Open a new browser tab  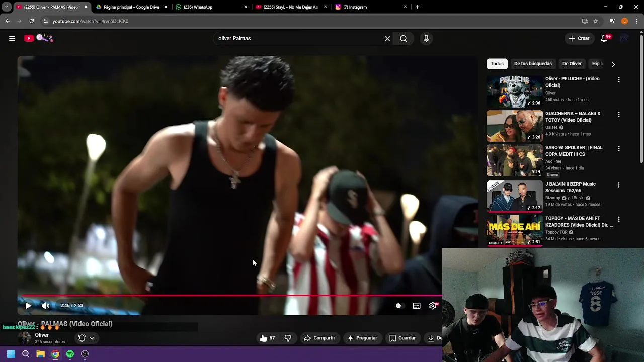click(x=417, y=7)
